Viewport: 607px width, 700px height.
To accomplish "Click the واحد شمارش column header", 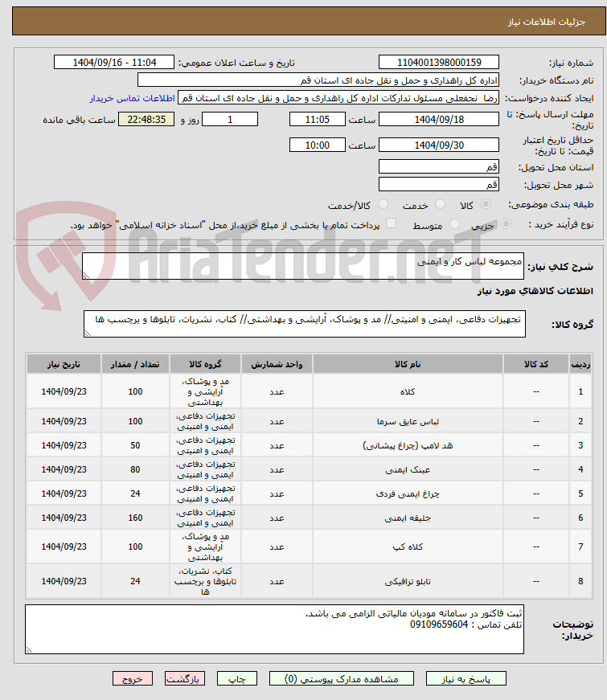I will coord(277,364).
